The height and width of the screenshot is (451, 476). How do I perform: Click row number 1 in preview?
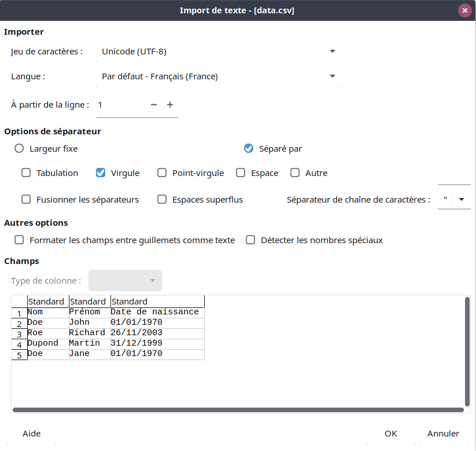click(x=19, y=313)
